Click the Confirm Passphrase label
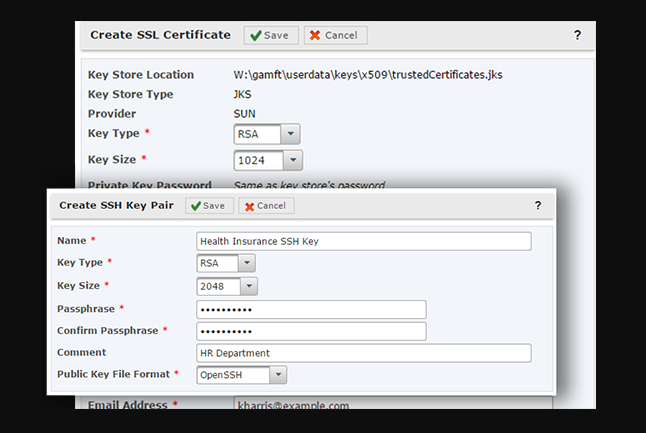Viewport: 646px width, 433px height. tap(108, 330)
